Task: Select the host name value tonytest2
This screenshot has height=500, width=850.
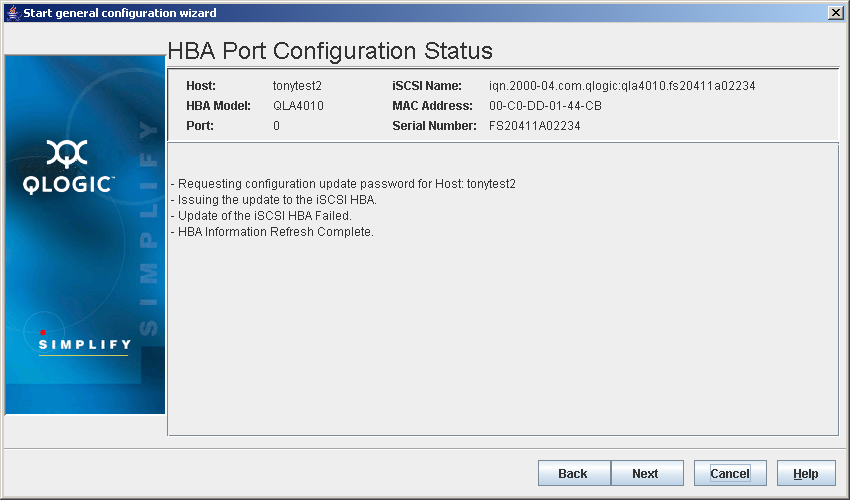Action: click(x=296, y=86)
